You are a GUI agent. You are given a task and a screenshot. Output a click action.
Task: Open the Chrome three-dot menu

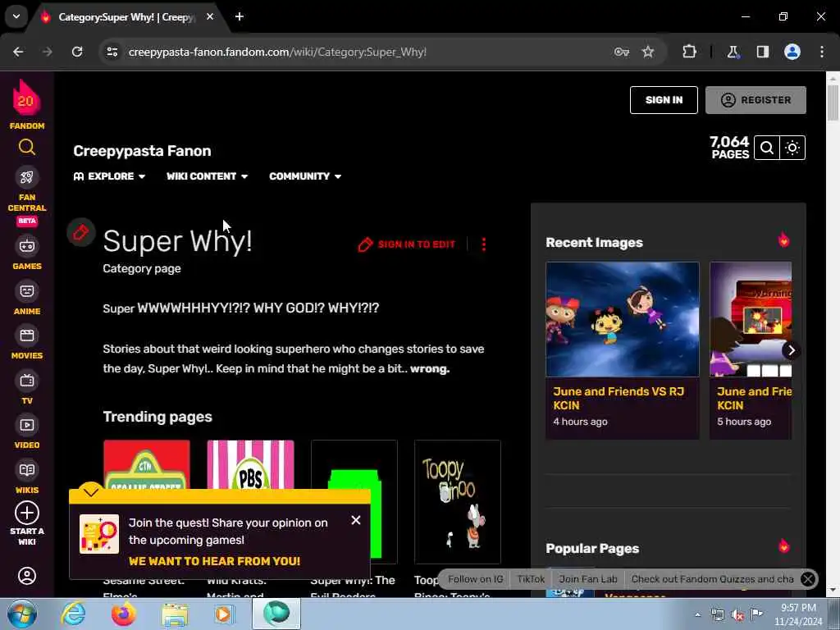click(822, 52)
